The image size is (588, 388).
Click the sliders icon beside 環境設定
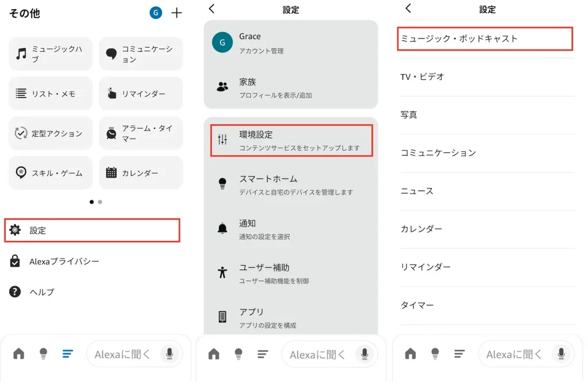pyautogui.click(x=222, y=140)
